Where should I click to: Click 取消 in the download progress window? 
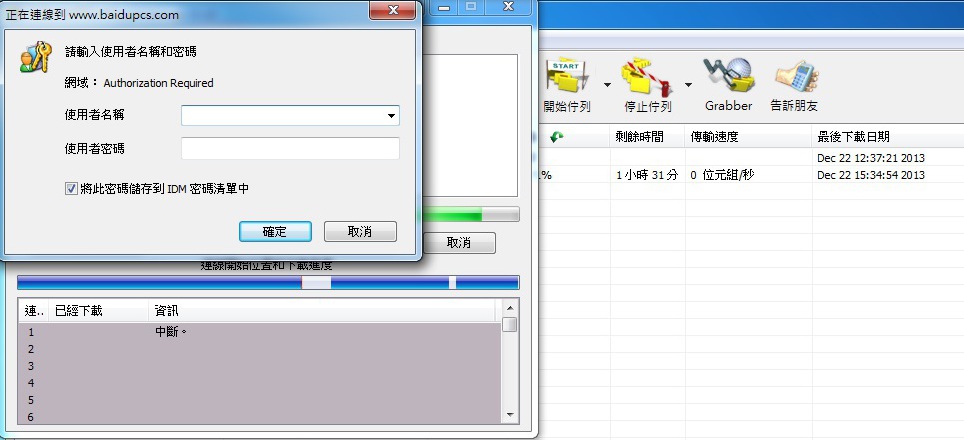pos(459,243)
